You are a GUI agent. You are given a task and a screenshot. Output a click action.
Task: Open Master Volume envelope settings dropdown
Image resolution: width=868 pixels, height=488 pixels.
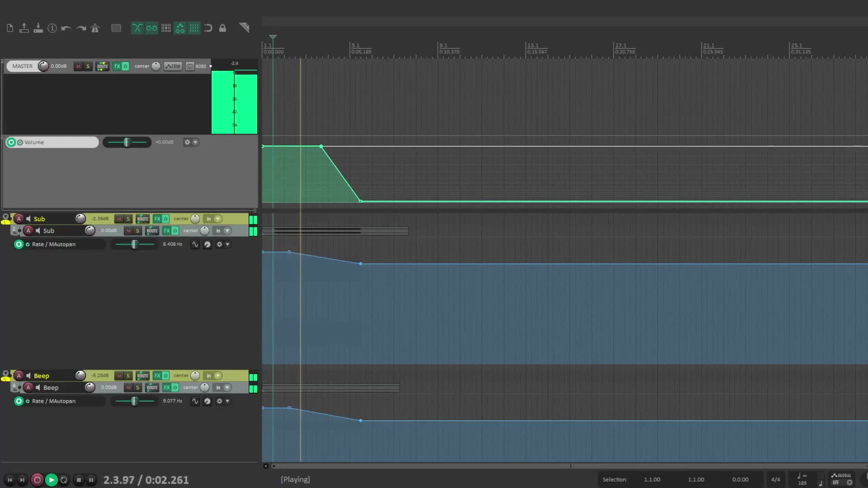[195, 142]
